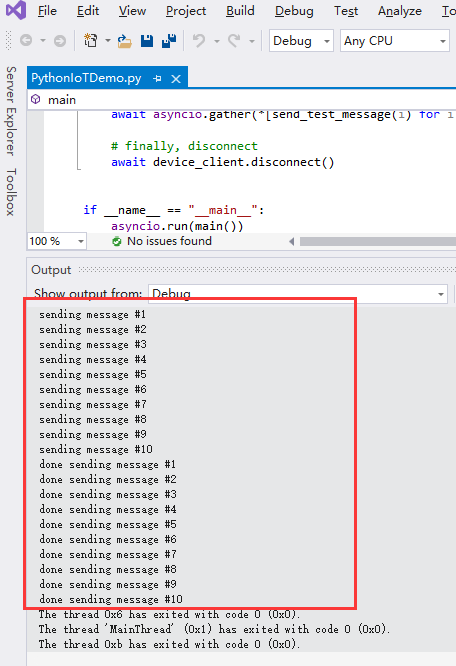Click the editor horizontal scrollbar thumb
This screenshot has height=666, width=456.
[378, 242]
